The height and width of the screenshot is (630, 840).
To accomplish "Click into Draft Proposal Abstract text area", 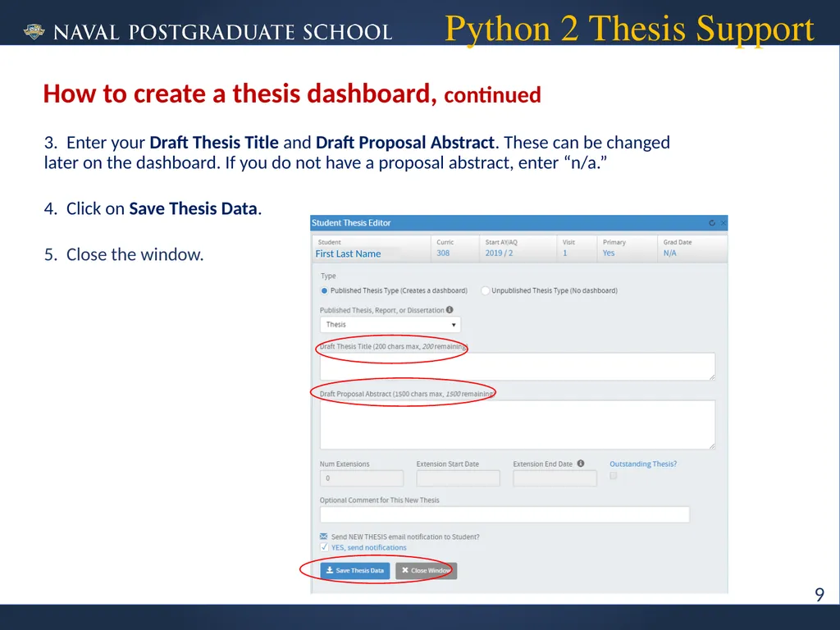I will tap(518, 424).
